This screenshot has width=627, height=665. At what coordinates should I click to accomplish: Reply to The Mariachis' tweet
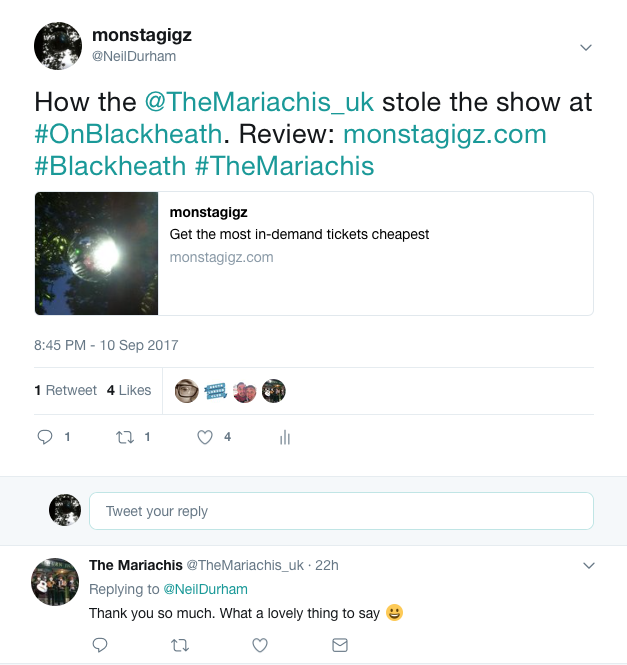pyautogui.click(x=100, y=645)
